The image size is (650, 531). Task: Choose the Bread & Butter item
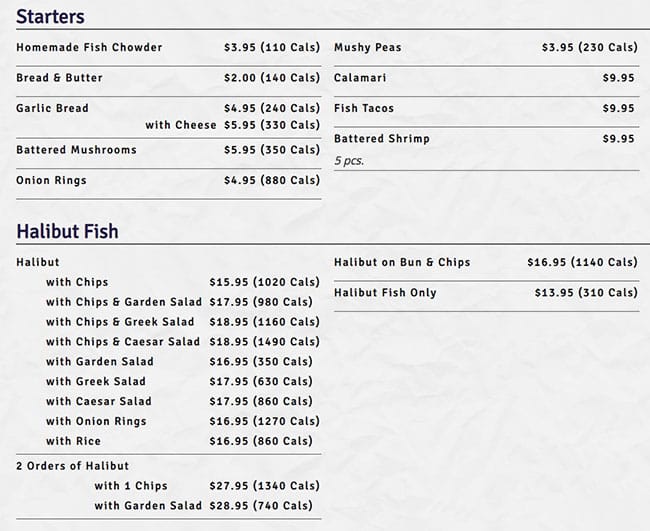click(59, 78)
